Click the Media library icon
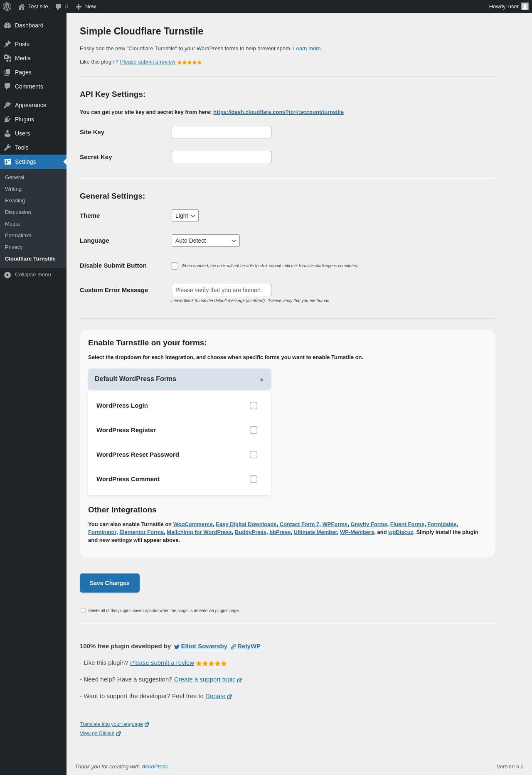Screen dimensions: 532x775 click(7, 58)
